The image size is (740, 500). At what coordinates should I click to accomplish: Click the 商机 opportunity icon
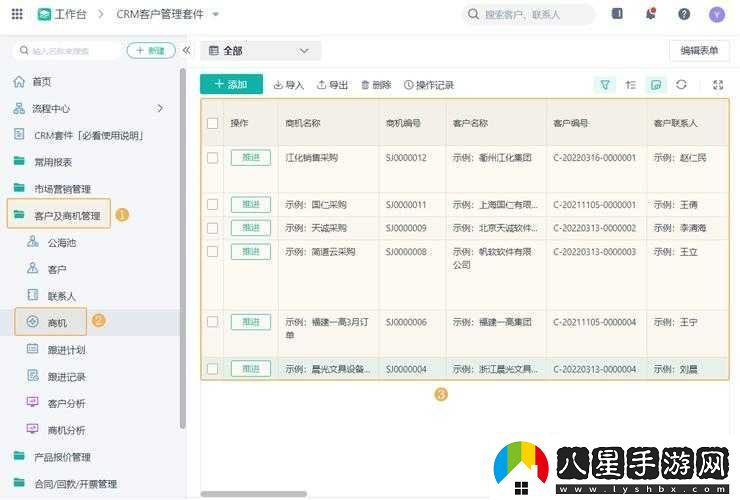click(x=33, y=322)
